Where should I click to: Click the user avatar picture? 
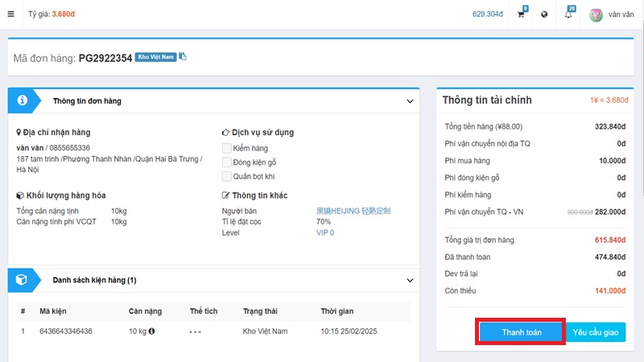click(597, 14)
